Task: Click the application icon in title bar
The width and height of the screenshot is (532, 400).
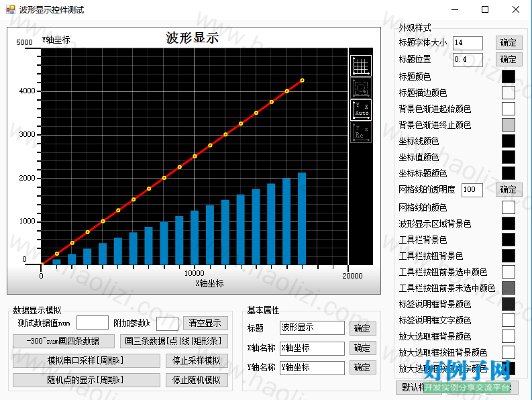Action: 11,9
